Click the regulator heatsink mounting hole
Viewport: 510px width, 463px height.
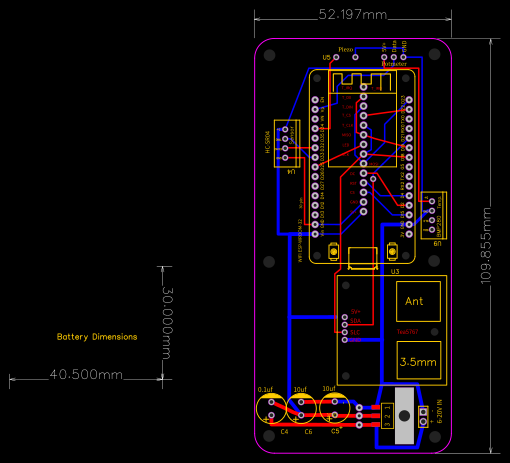404,416
